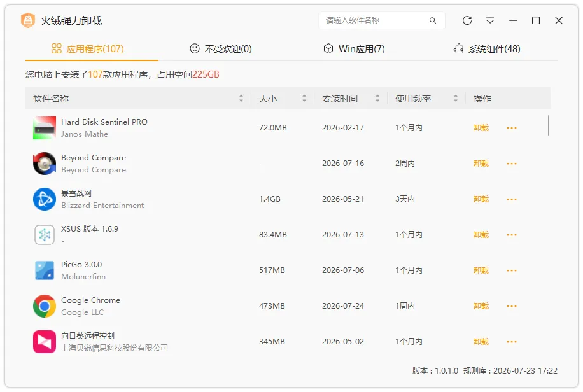Click the PicGo app icon
The height and width of the screenshot is (392, 583).
coord(45,270)
